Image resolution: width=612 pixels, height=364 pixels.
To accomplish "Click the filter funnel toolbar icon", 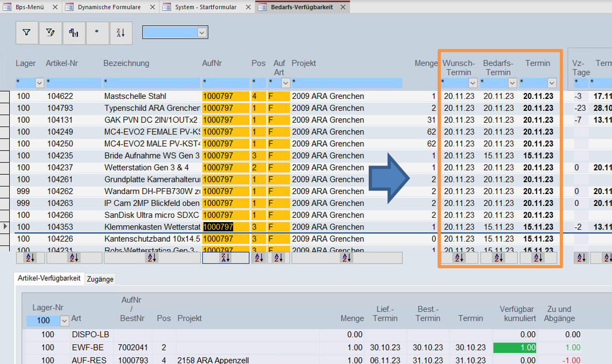I will tap(26, 33).
